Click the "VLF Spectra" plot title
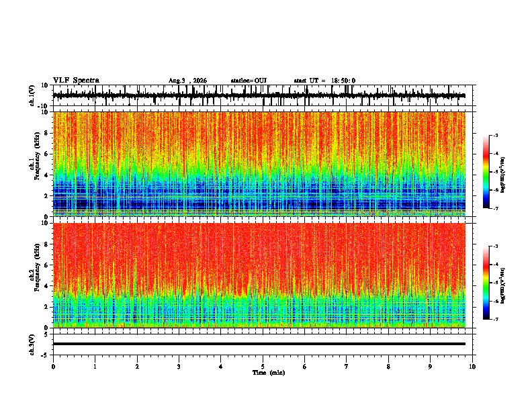Viewport: 532px width, 411px height. click(76, 81)
